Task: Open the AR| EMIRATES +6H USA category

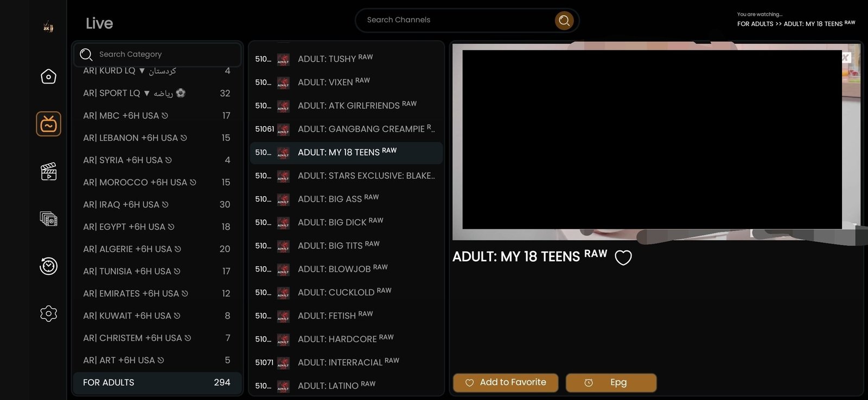Action: (157, 293)
